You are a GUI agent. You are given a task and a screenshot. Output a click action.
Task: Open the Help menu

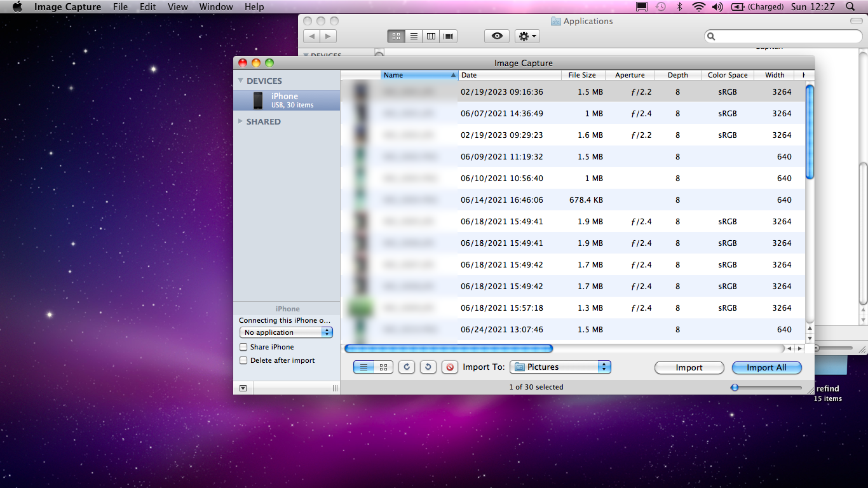coord(254,7)
